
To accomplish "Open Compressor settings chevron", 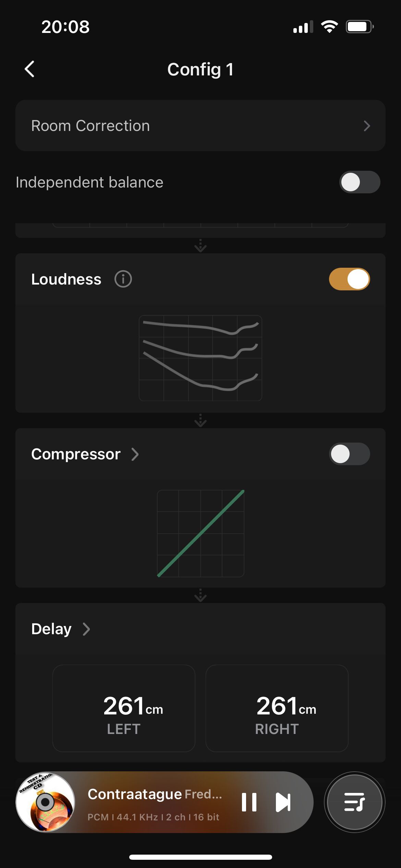I will coord(135,454).
